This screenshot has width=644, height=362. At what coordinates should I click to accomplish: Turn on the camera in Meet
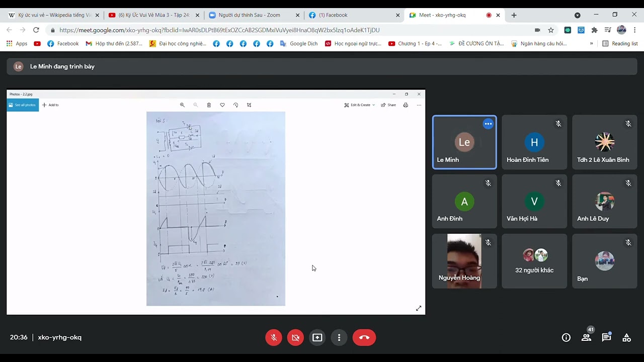pyautogui.click(x=295, y=337)
